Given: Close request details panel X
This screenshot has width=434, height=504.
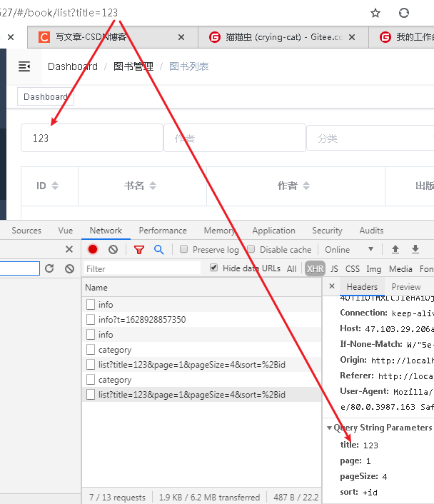Looking at the screenshot, I should click(332, 286).
